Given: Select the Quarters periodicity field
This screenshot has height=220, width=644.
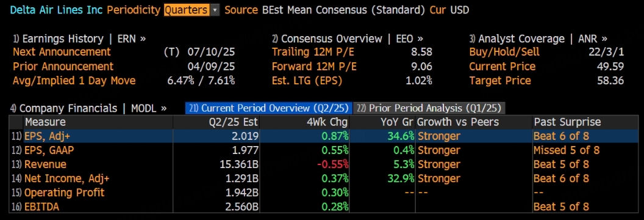Looking at the screenshot, I should (187, 10).
